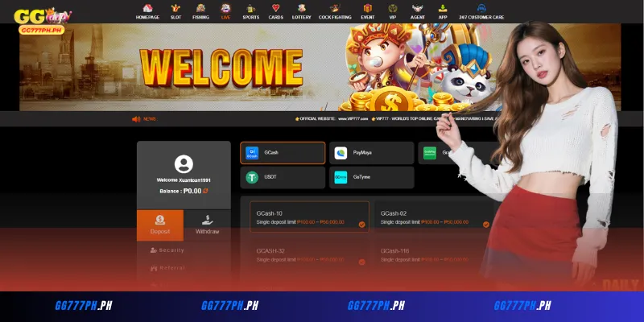Select the GCash-10 deposit channel card
This screenshot has height=322, width=644.
pyautogui.click(x=309, y=217)
